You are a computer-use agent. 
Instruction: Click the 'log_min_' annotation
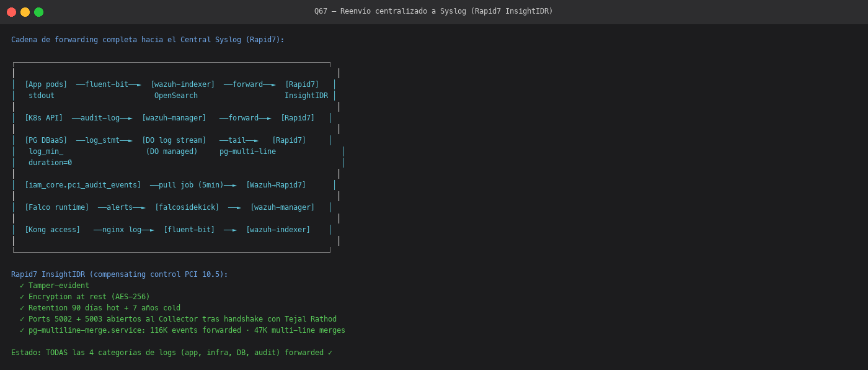(46, 151)
